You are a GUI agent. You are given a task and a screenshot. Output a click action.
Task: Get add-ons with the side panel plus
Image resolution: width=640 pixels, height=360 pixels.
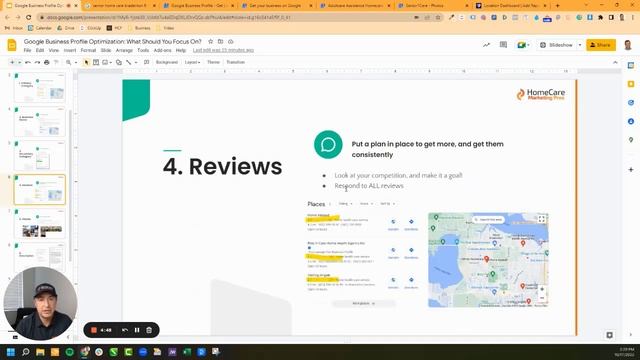point(631,169)
